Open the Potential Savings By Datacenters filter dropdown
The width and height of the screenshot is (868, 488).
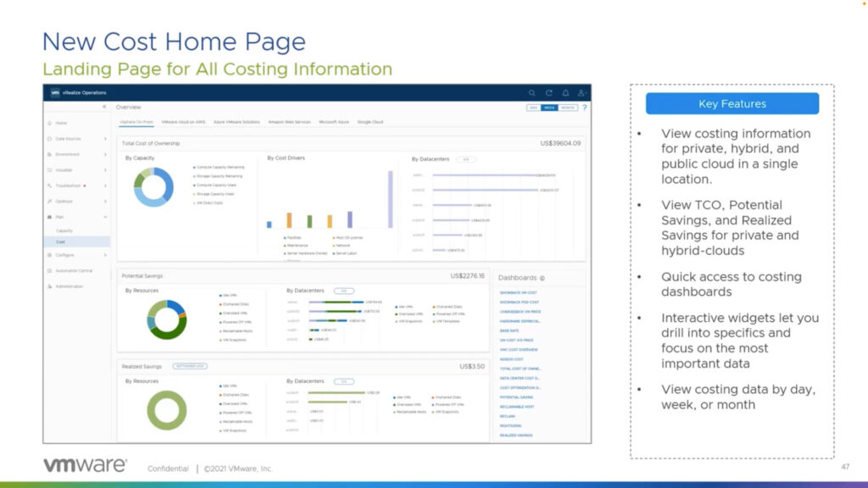click(x=344, y=291)
